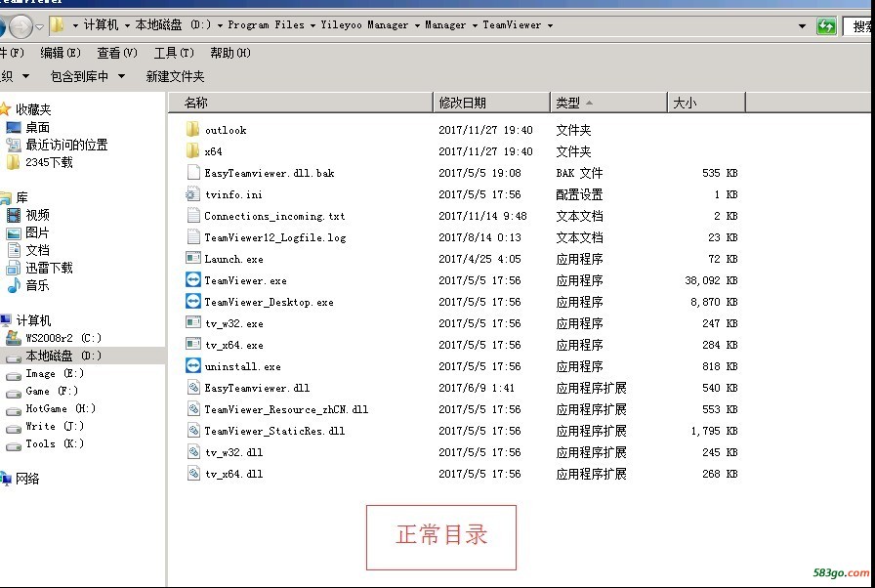875x588 pixels.
Task: Click the x64 folder icon
Action: click(192, 150)
